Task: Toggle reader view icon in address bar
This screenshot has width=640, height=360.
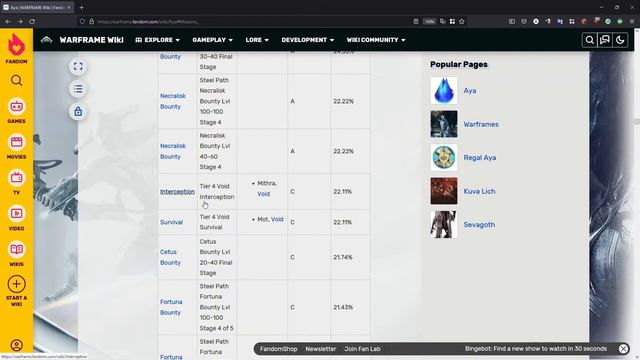Action: (x=416, y=21)
